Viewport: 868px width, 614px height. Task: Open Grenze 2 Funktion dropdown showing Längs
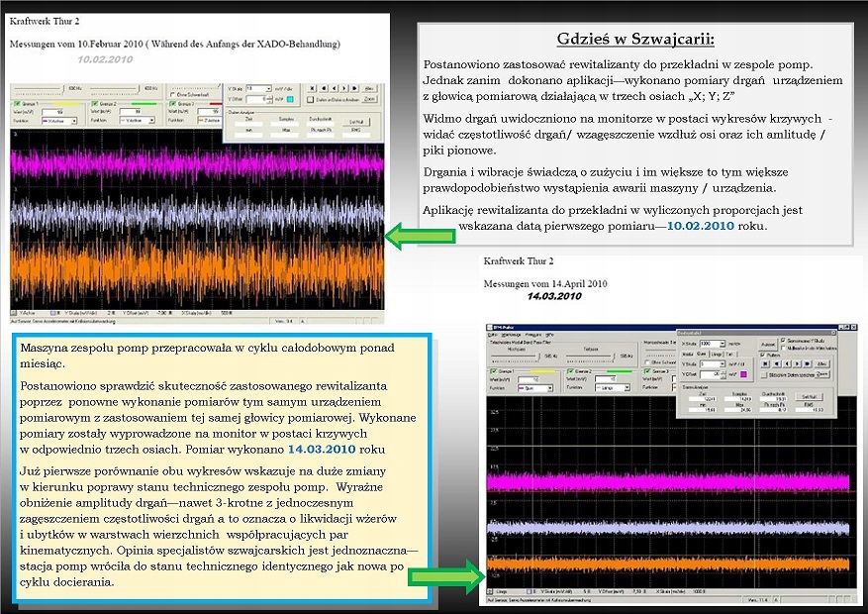(x=627, y=387)
